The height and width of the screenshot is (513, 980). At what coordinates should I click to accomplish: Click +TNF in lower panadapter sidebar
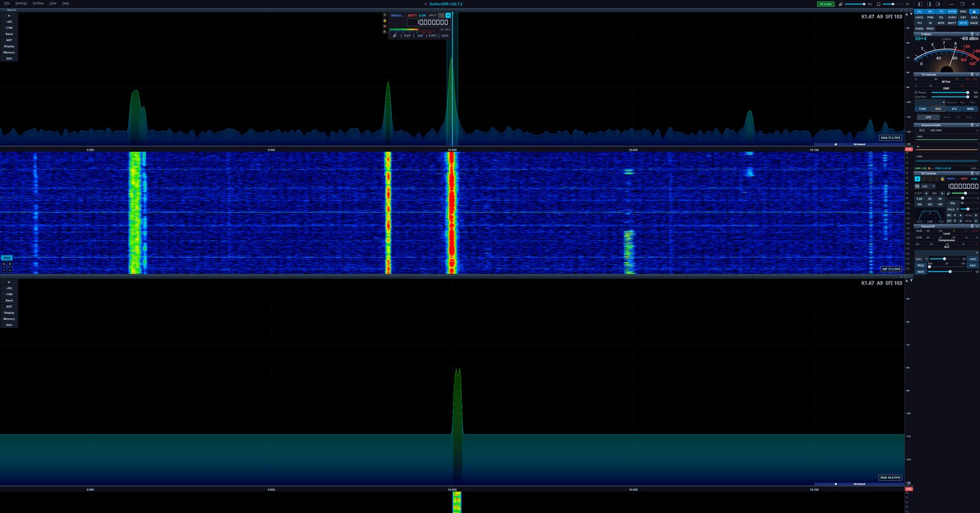point(9,294)
